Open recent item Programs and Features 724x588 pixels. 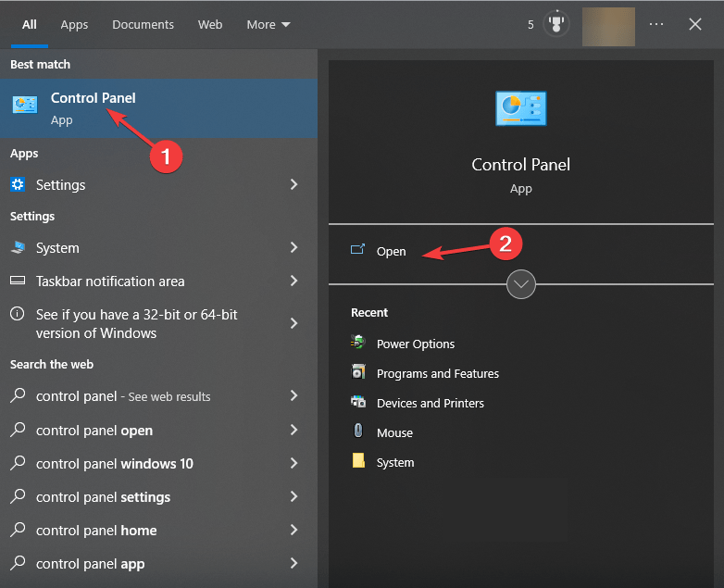pyautogui.click(x=437, y=373)
